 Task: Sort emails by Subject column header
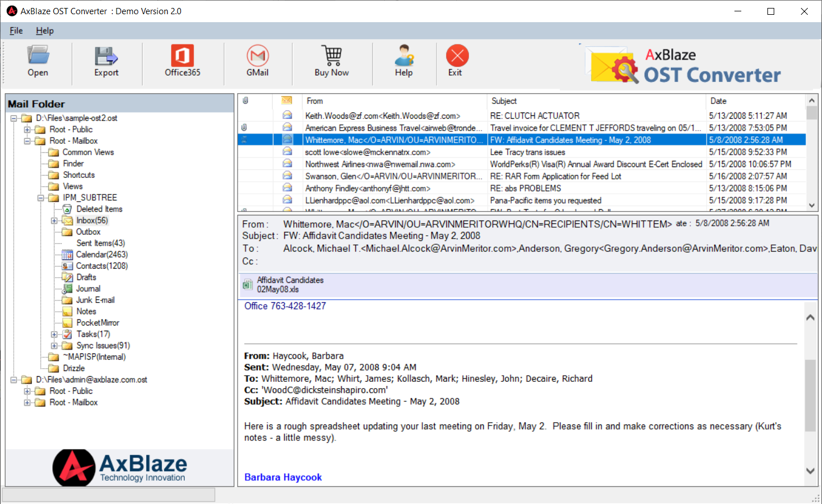[596, 101]
